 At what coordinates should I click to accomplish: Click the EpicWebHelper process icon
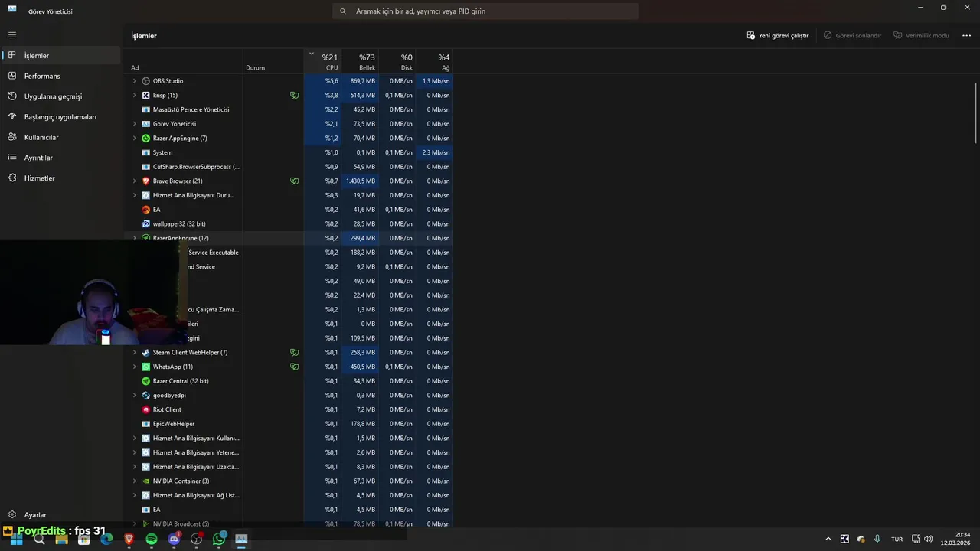point(146,424)
